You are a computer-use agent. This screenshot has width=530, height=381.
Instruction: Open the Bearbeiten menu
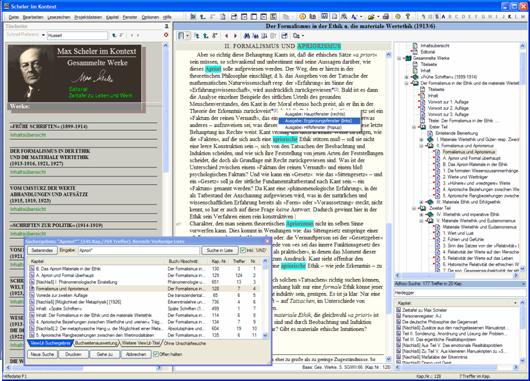click(x=33, y=17)
